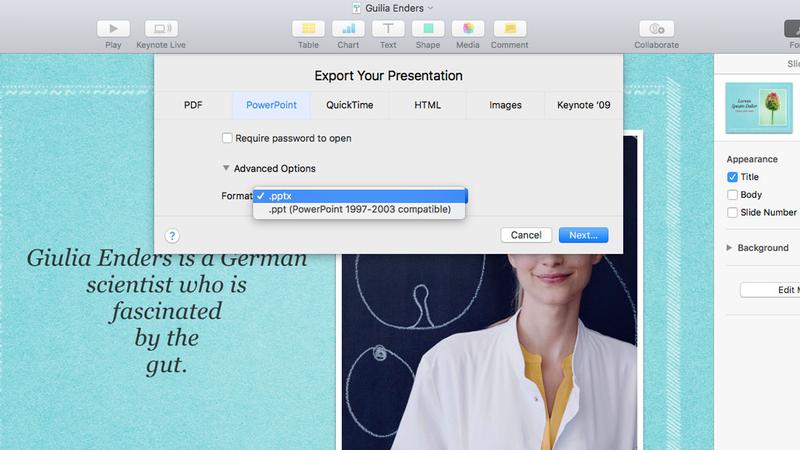Viewport: 800px width, 450px height.
Task: Click the Edit master slide button
Action: click(770, 290)
